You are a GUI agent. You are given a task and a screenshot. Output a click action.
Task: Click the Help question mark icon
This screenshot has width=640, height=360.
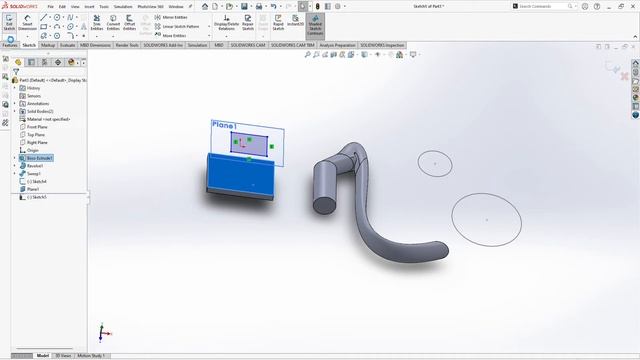tap(597, 7)
